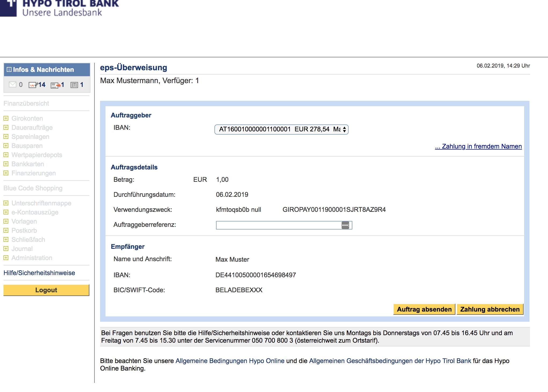Click the info icon beside Infos & Nachrichten

pyautogui.click(x=9, y=69)
